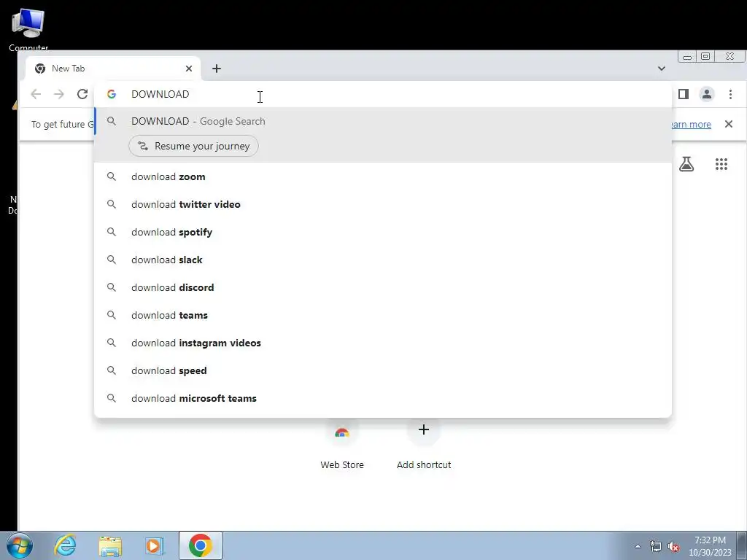Select suggestion download twitter video
Screen dimensions: 747x560
pos(383,204)
